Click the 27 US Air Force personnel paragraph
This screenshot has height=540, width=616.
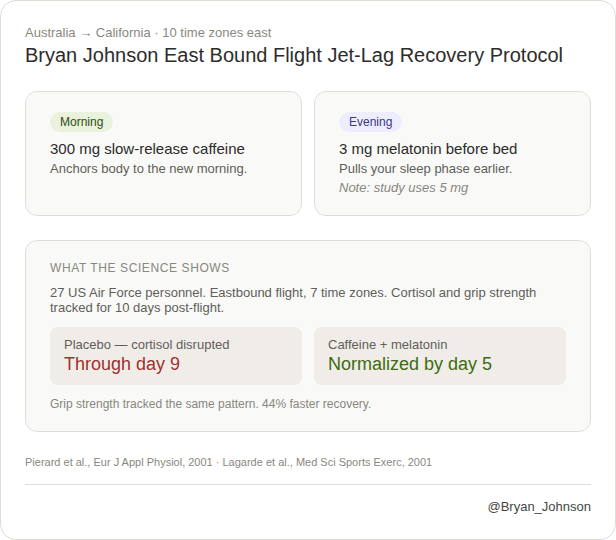click(x=293, y=300)
